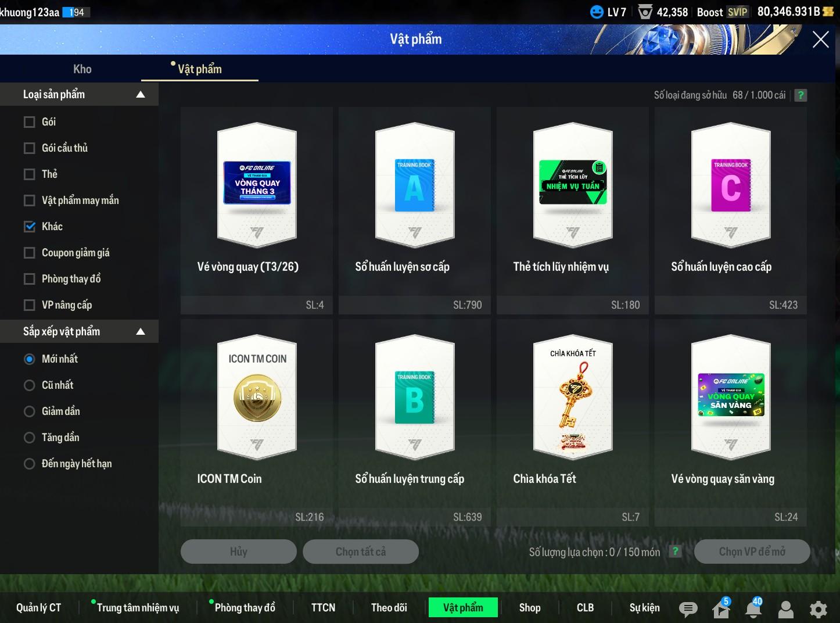
Task: Uncheck the Khác filter checkbox
Action: pyautogui.click(x=30, y=227)
